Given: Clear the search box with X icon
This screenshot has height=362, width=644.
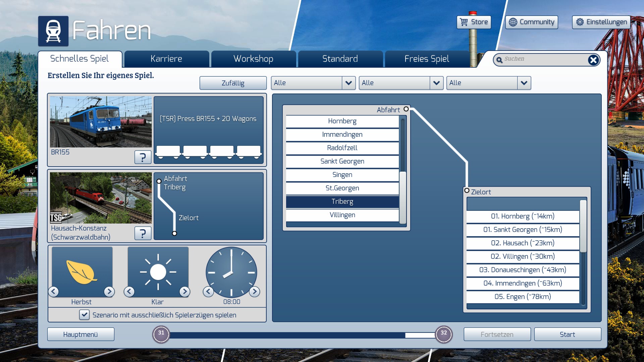Looking at the screenshot, I should (x=593, y=60).
